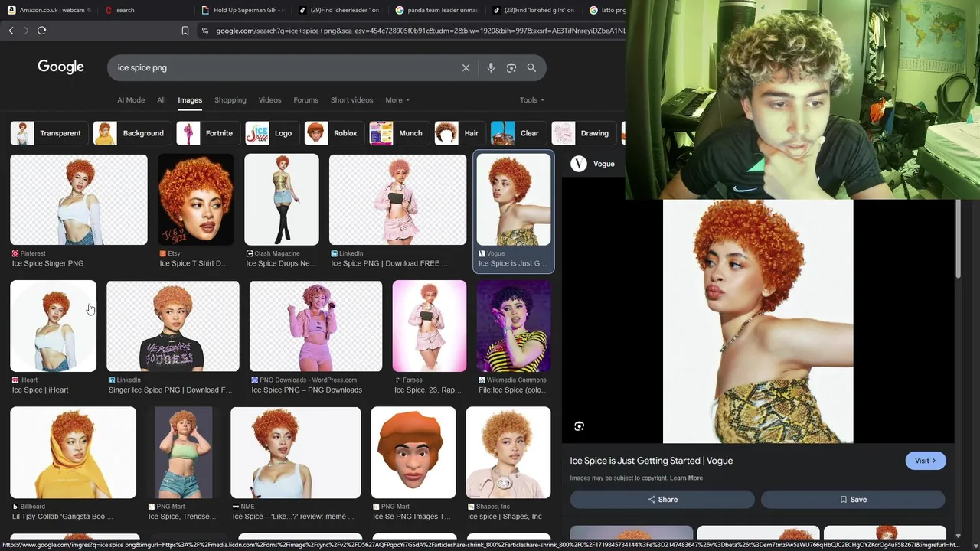The height and width of the screenshot is (551, 980).
Task: Clear the search box with the X icon
Action: (x=465, y=67)
